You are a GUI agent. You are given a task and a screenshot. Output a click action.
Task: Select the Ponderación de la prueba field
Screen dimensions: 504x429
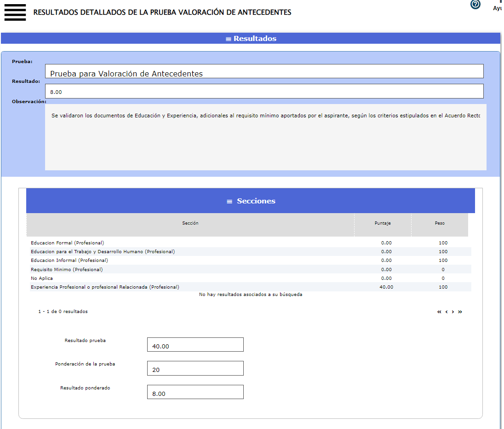coord(195,368)
